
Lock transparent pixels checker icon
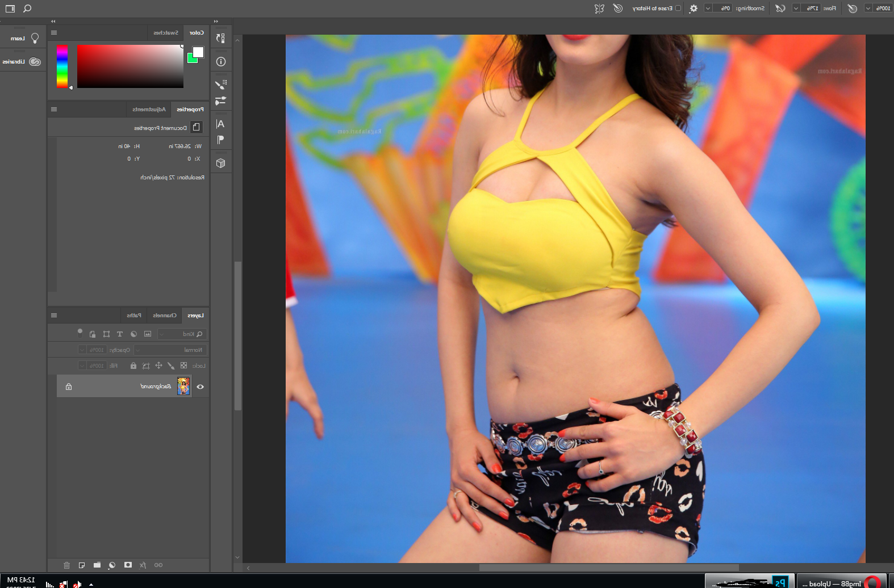[183, 366]
